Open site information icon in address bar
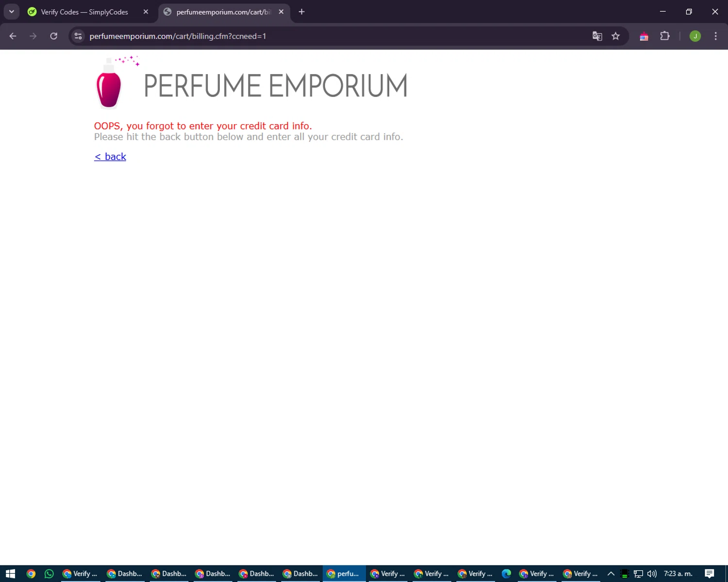This screenshot has width=728, height=582. 78,36
